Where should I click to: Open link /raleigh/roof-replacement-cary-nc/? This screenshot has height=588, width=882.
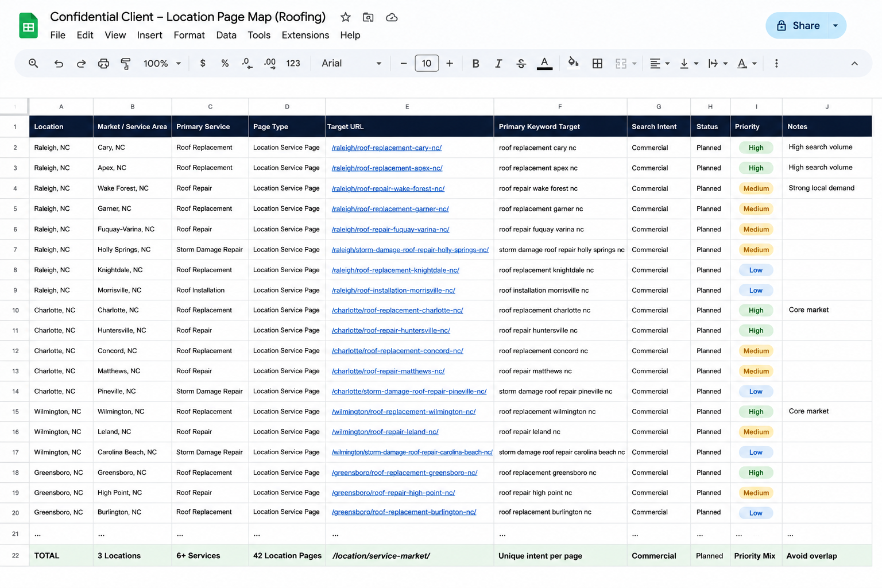[386, 148]
